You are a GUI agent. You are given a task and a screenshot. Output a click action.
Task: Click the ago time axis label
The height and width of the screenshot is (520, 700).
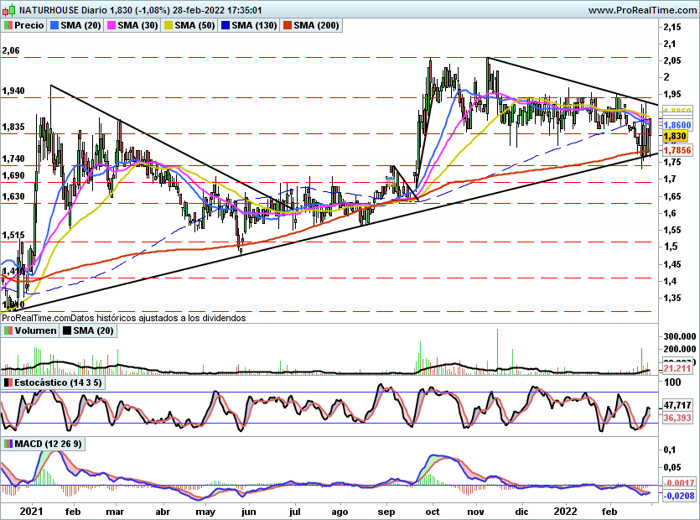tap(339, 512)
